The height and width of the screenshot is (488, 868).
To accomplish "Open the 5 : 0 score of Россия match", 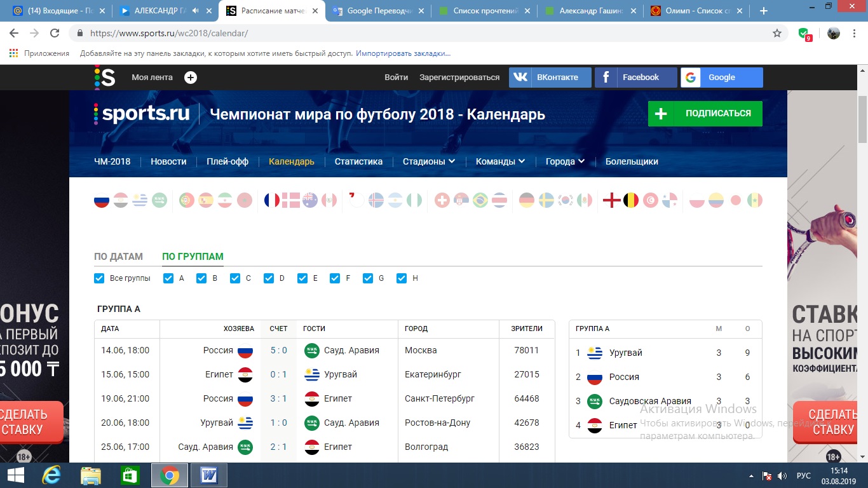I will coord(278,350).
